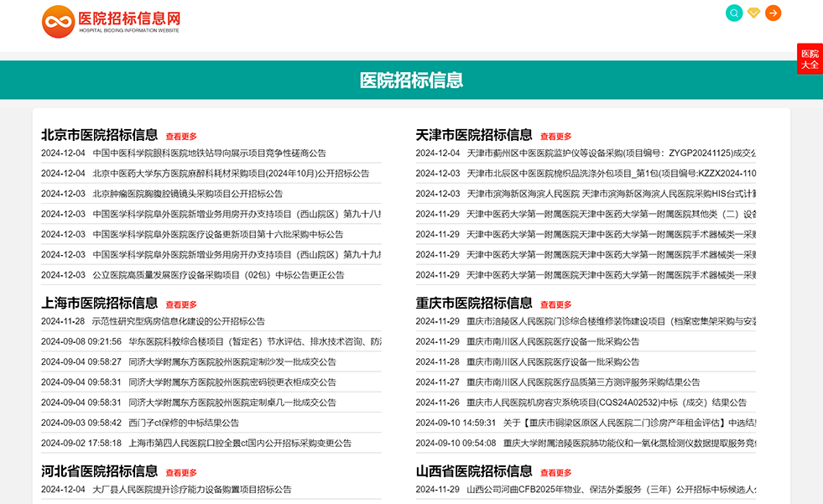Click the teal search magnifier icon

(734, 13)
